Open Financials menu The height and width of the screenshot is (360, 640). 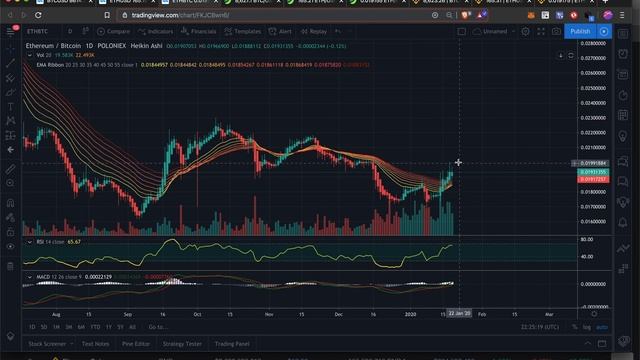(x=198, y=31)
